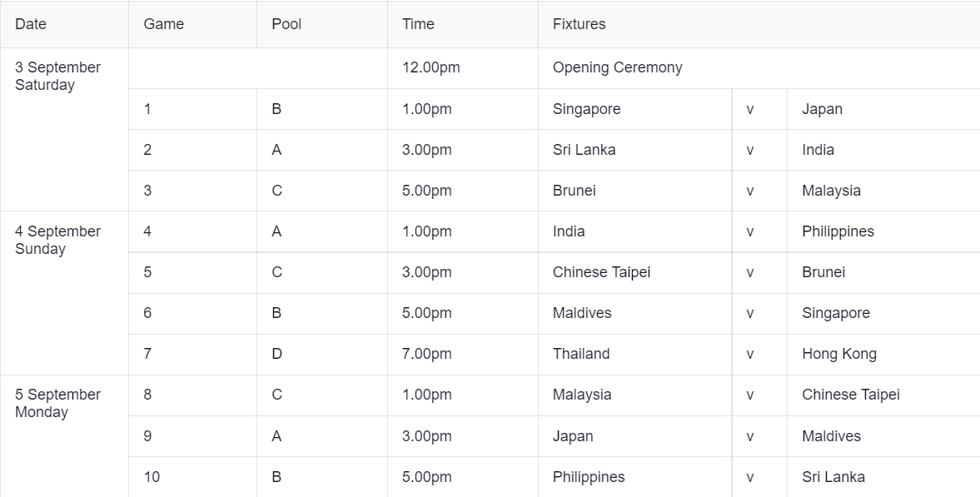Viewport: 980px width, 497px height.
Task: Click the Opening Ceremony cell
Action: 617,68
